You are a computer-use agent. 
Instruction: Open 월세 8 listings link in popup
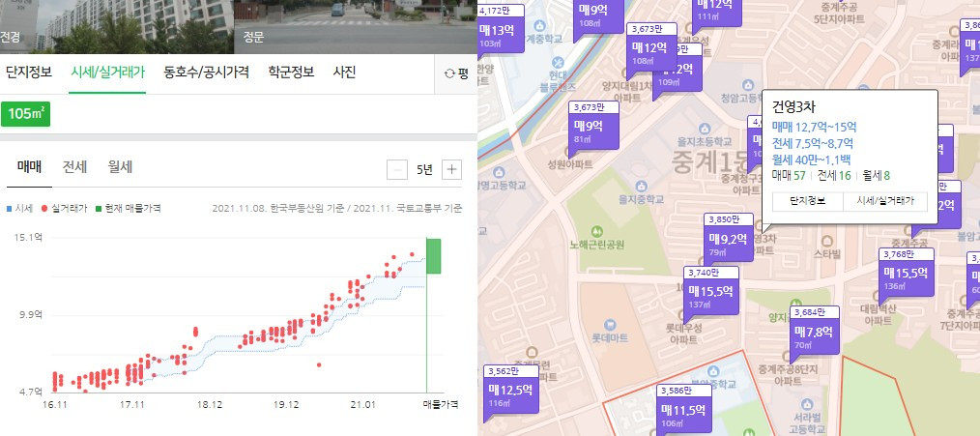coord(877,176)
